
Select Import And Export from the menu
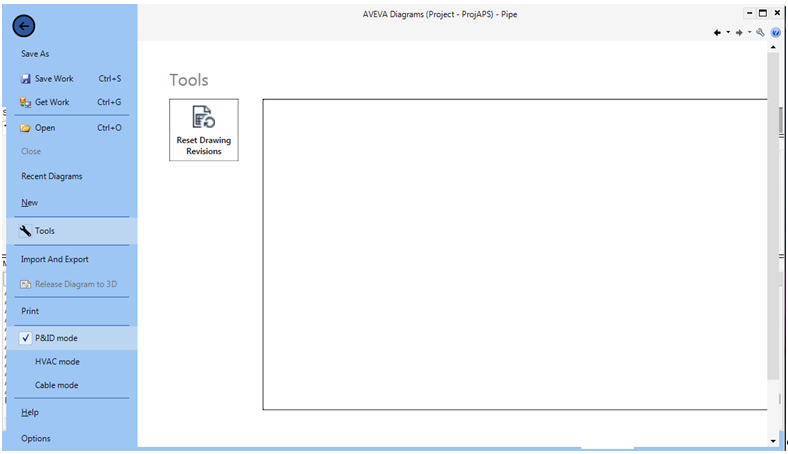coord(55,259)
